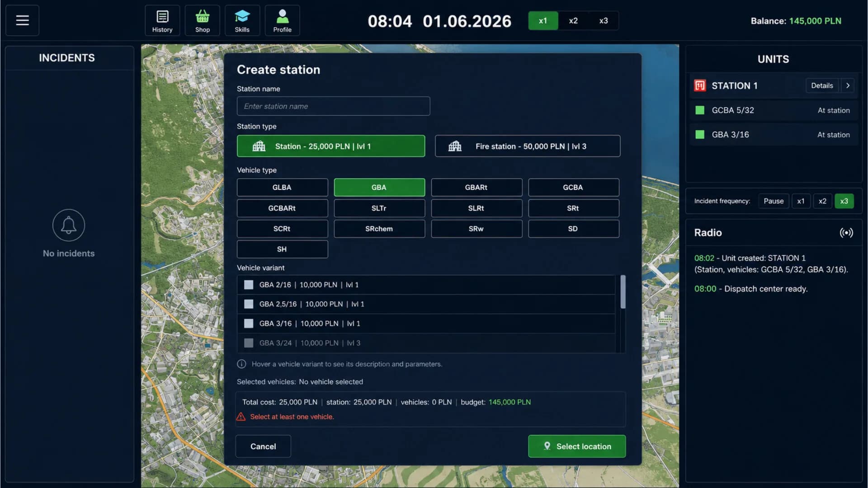Cancel the Create station dialog
The height and width of the screenshot is (488, 868).
click(x=263, y=446)
